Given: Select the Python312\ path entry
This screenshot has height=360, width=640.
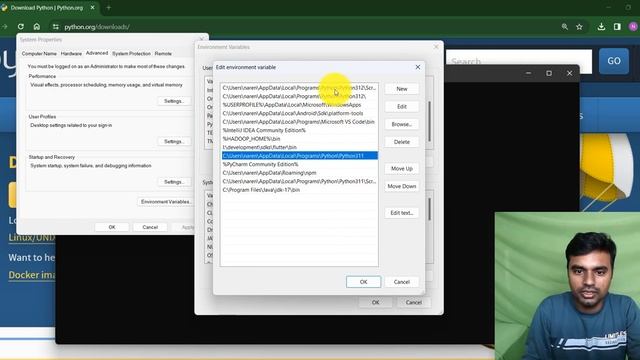Looking at the screenshot, I should pyautogui.click(x=299, y=96).
